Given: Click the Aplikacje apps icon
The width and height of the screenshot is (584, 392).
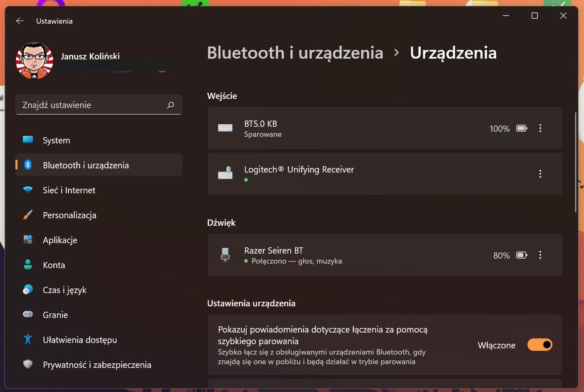Looking at the screenshot, I should click(x=28, y=239).
